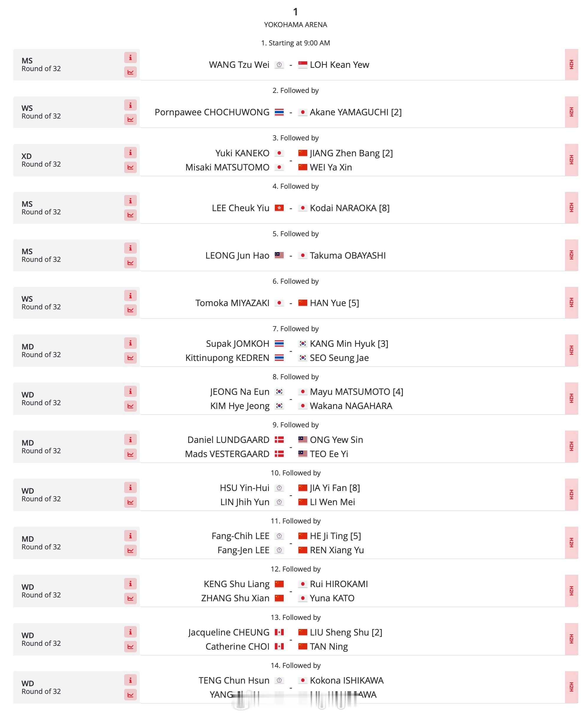Click info icon for Jomkoh/Kedren MD match
The width and height of the screenshot is (588, 716).
[x=130, y=343]
